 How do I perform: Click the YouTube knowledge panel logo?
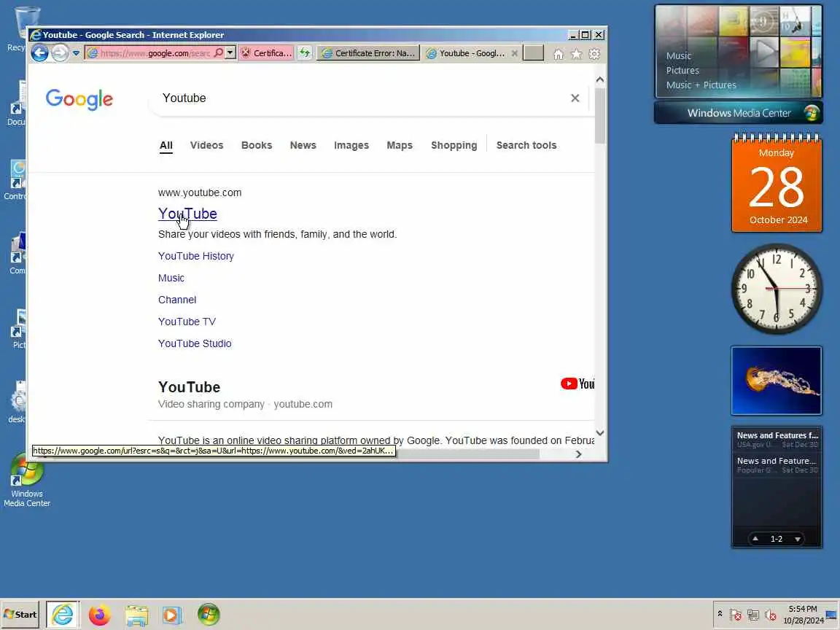point(577,384)
